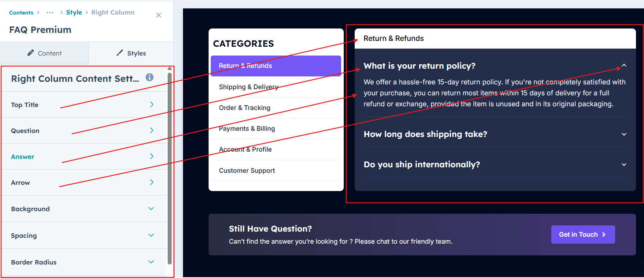This screenshot has width=644, height=278.
Task: Click the pencil icon on Content tab
Action: pyautogui.click(x=31, y=53)
